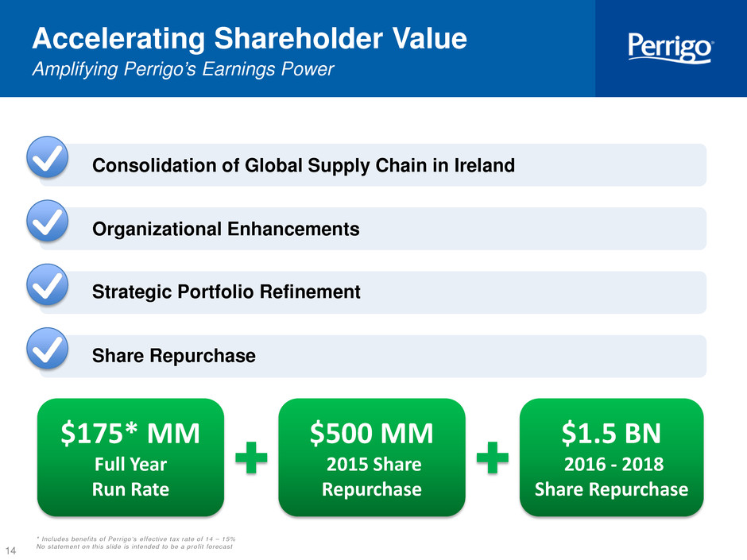Screen dimensions: 747x560
Task: Click the profit forecast disclaimer line
Action: [x=134, y=546]
